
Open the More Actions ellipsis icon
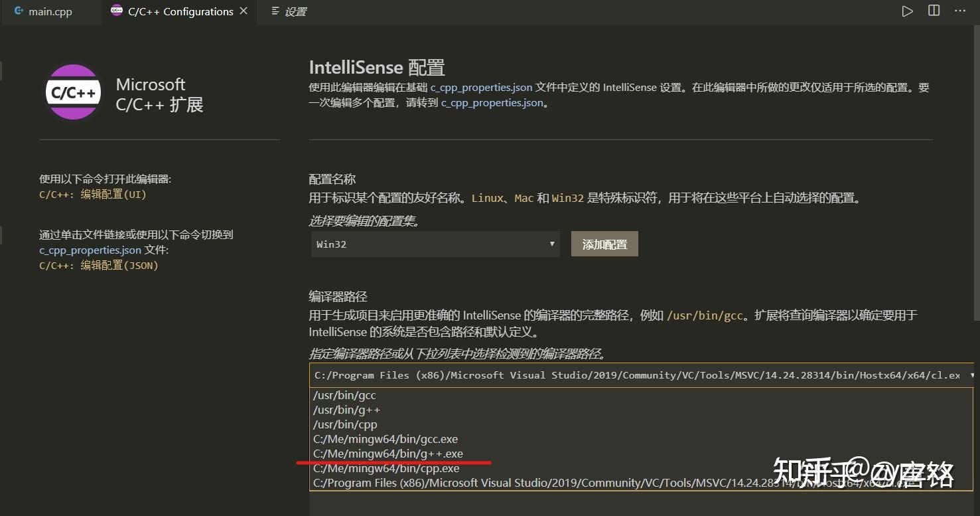(x=959, y=10)
